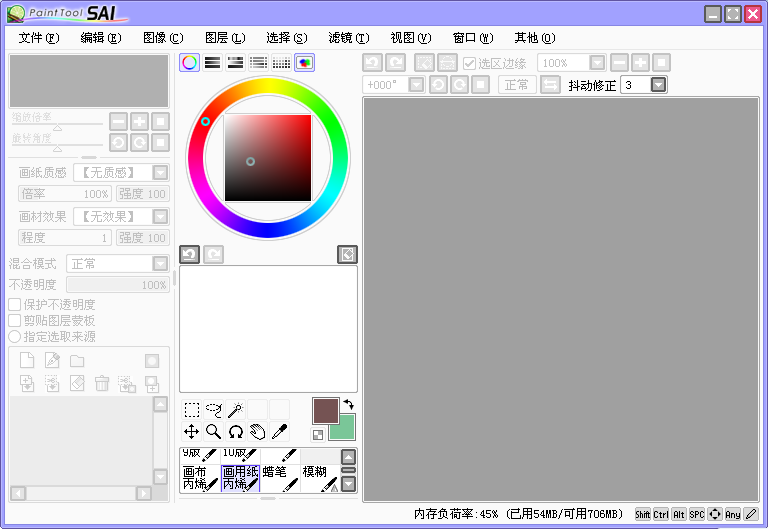
Task: Choose the rotate view tool
Action: (236, 432)
